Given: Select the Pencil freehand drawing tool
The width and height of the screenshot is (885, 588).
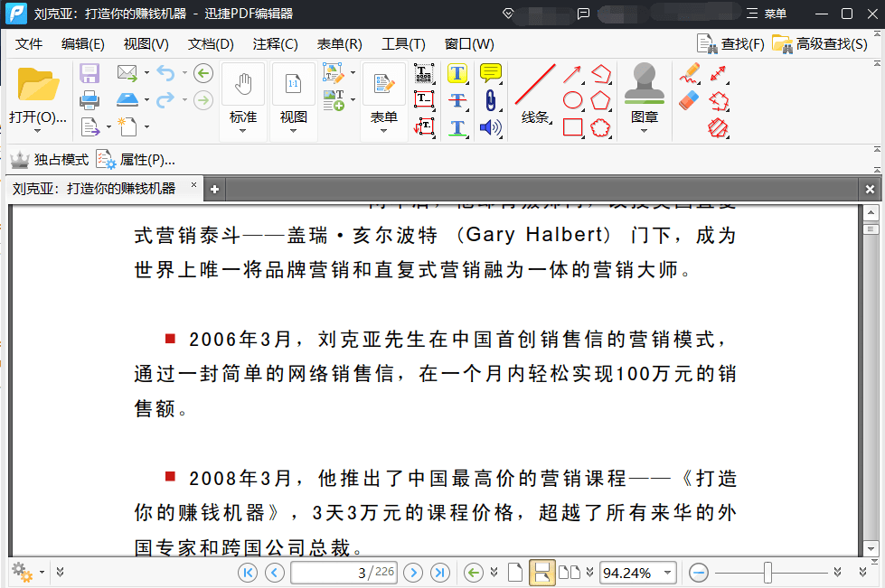Looking at the screenshot, I should click(x=689, y=73).
